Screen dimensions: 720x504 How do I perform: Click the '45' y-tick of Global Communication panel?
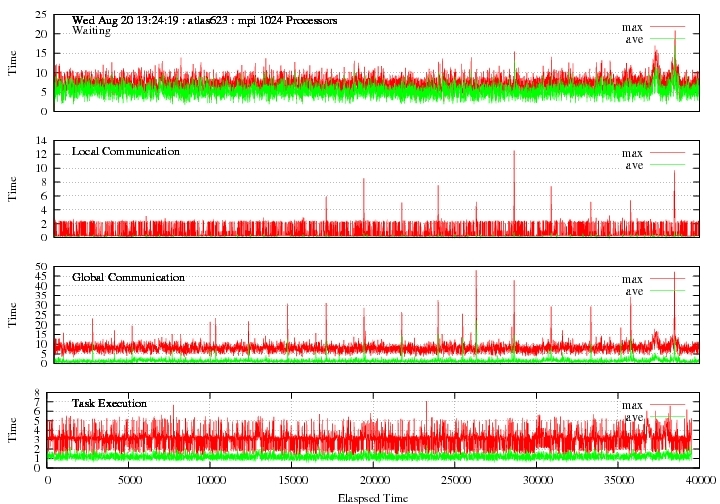(x=41, y=276)
